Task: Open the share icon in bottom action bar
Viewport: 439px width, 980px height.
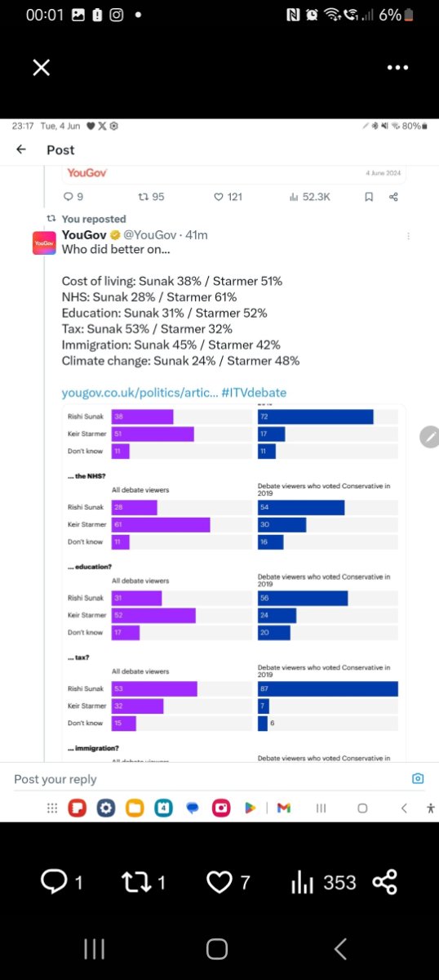Action: point(384,882)
